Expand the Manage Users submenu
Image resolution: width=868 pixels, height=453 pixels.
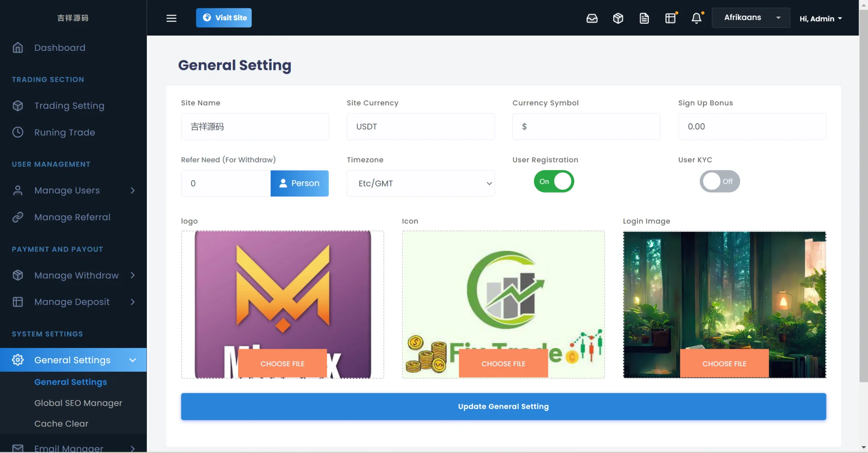[132, 191]
